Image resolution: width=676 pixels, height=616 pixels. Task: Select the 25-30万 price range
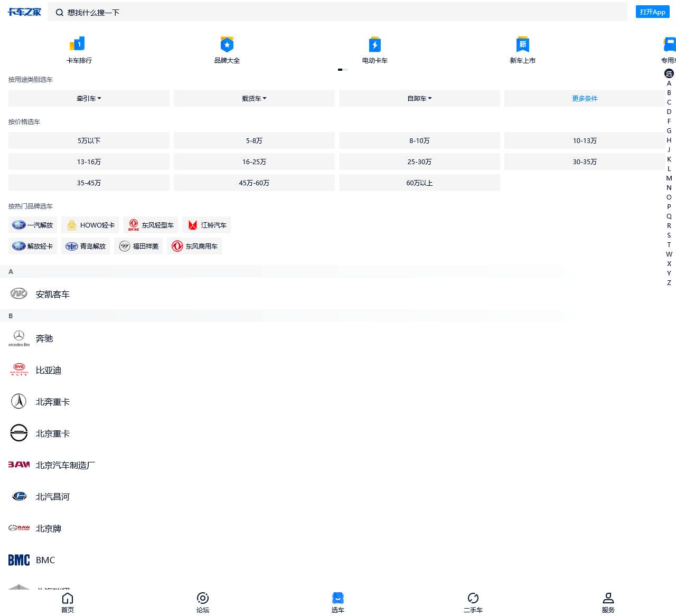pyautogui.click(x=419, y=162)
